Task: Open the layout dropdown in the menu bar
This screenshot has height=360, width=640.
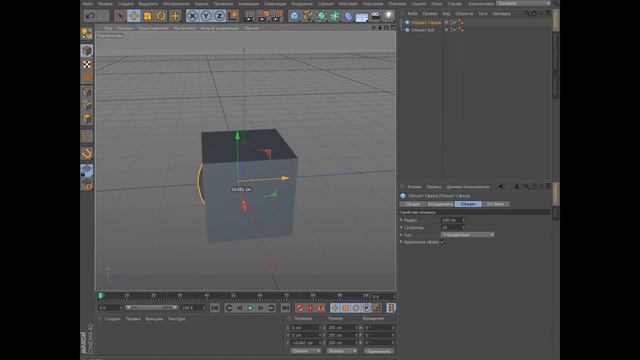Action: [523, 3]
